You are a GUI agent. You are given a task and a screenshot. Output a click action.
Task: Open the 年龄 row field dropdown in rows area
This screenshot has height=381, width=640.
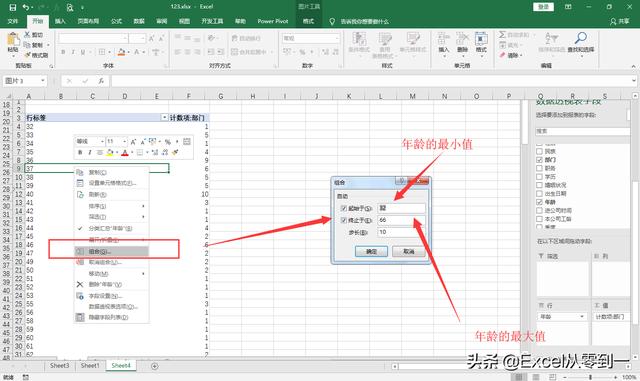tap(582, 317)
